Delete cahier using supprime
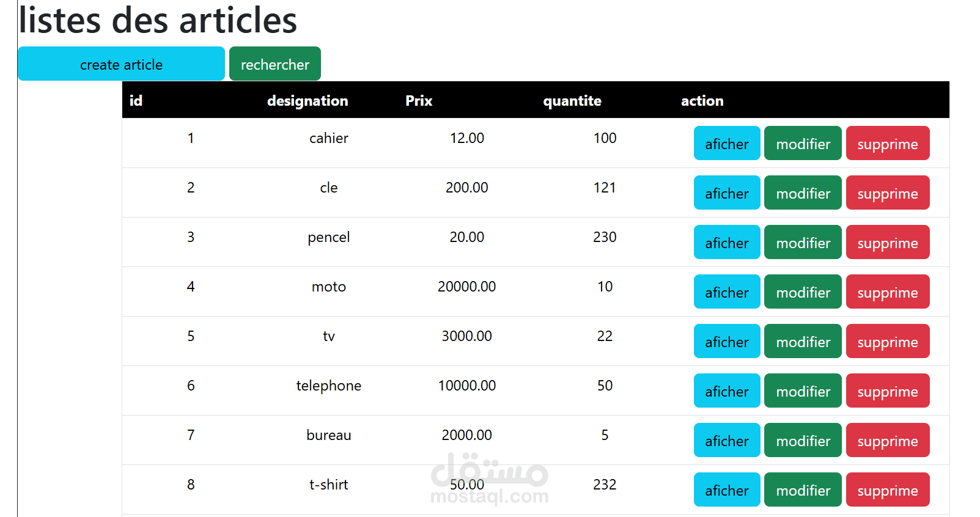 [x=888, y=144]
